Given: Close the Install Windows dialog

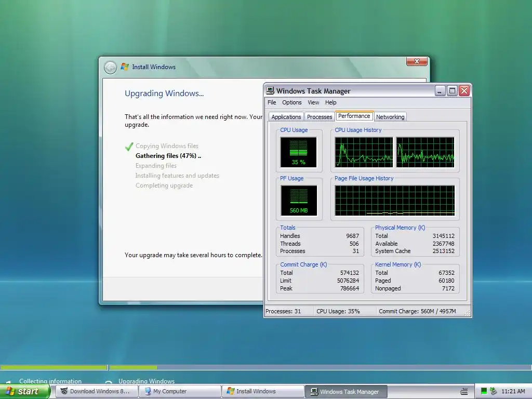Looking at the screenshot, I should click(x=417, y=61).
